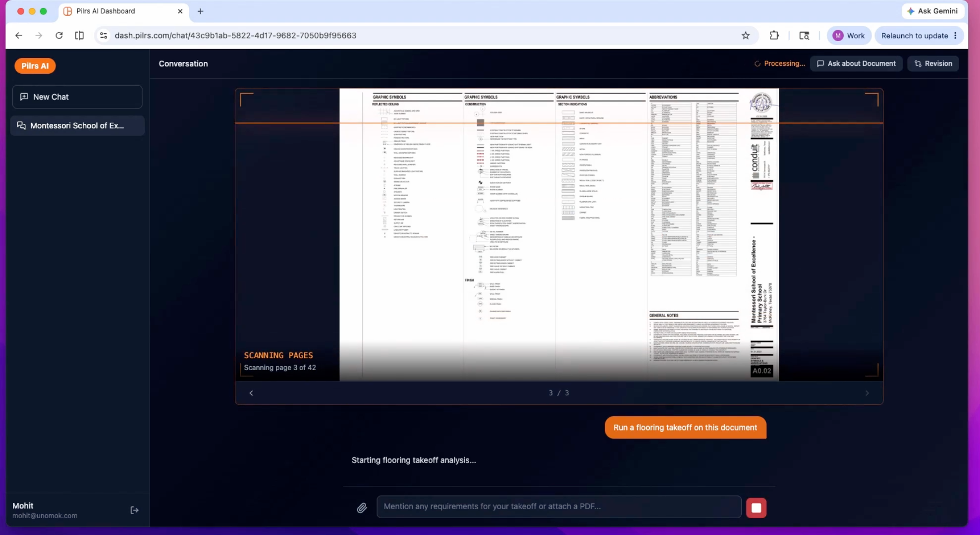The width and height of the screenshot is (980, 535).
Task: Click the log out icon beside Mohit
Action: click(x=134, y=510)
